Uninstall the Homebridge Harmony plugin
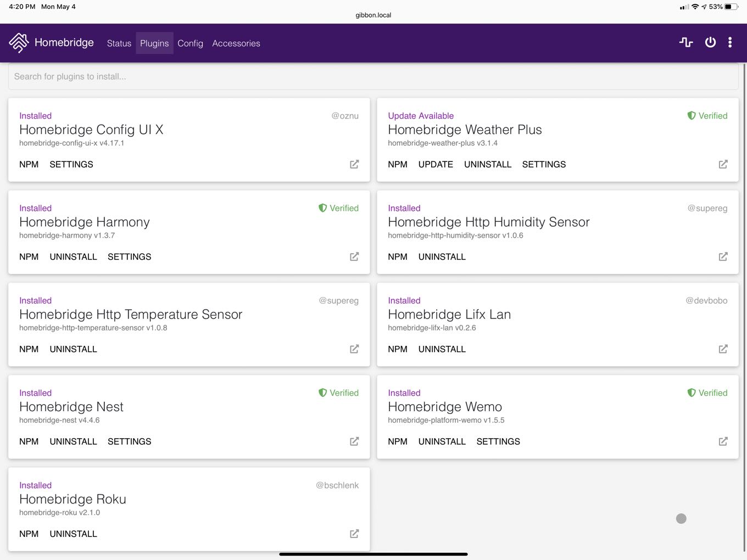The height and width of the screenshot is (560, 747). tap(73, 256)
